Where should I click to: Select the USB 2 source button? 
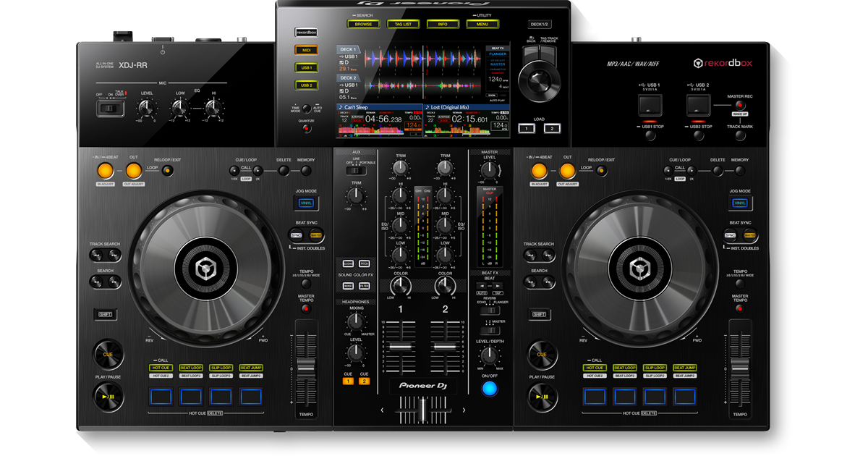pos(307,85)
